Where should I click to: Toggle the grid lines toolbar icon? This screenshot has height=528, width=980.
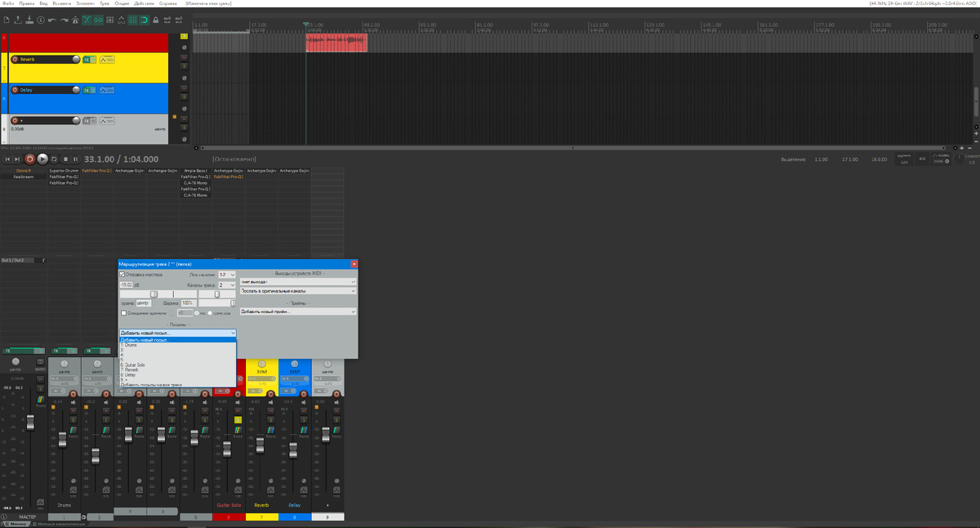(132, 20)
